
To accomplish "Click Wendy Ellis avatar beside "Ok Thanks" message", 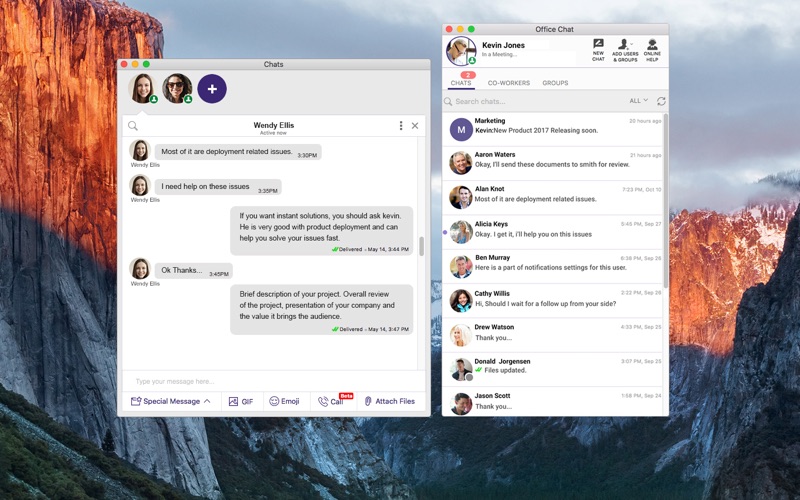I will [x=140, y=269].
